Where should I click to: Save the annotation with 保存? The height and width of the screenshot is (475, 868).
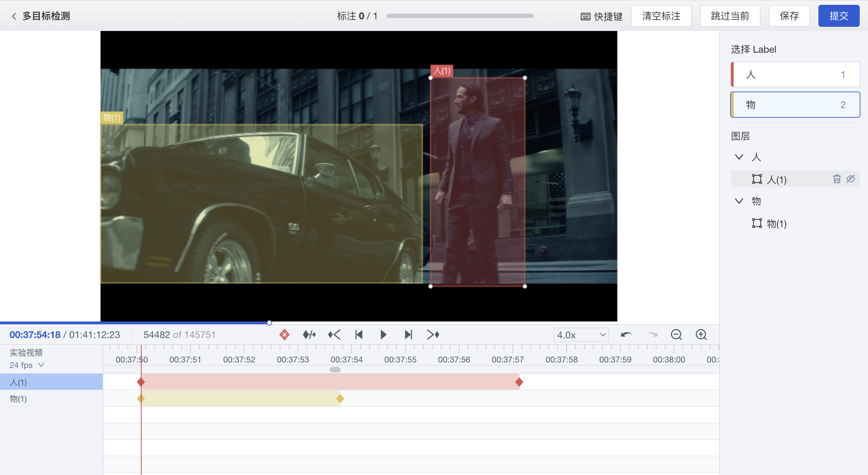[x=789, y=16]
